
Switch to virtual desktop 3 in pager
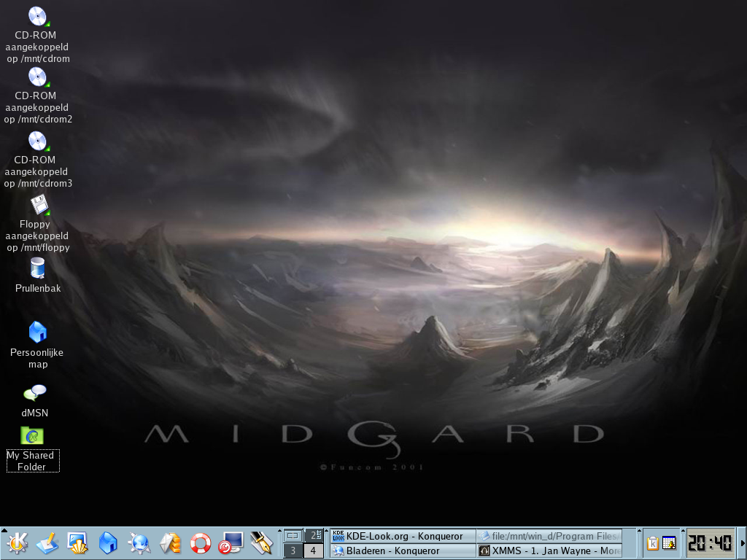point(293,551)
